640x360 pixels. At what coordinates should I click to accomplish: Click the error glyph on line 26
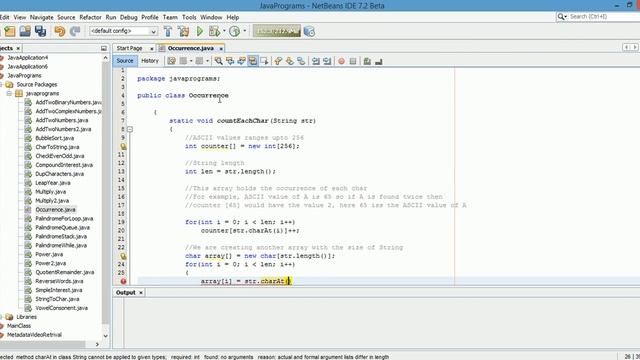(123, 281)
